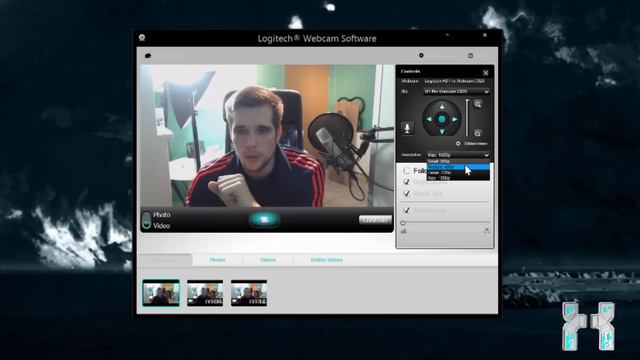Click the camera icon at the toolbar's left

coord(148,56)
